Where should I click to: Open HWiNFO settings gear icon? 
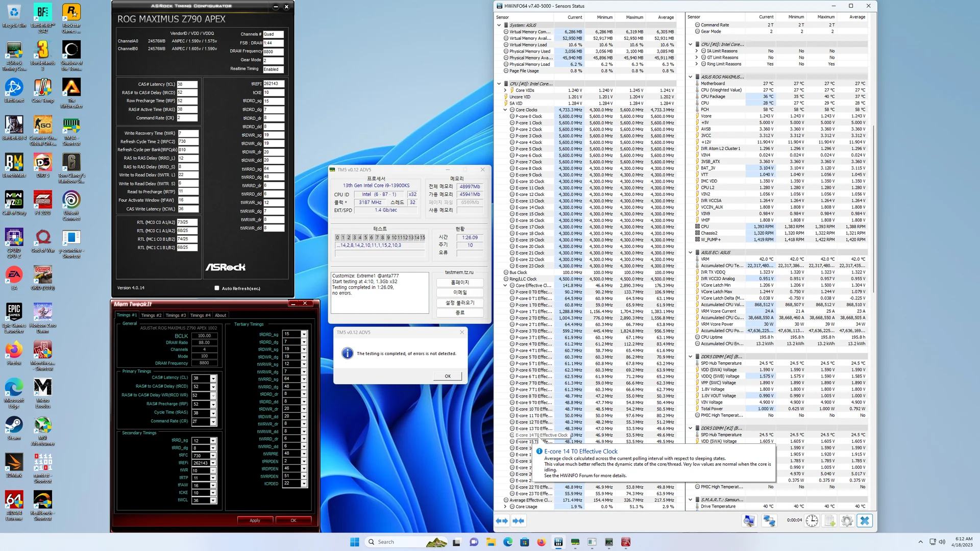pyautogui.click(x=847, y=521)
